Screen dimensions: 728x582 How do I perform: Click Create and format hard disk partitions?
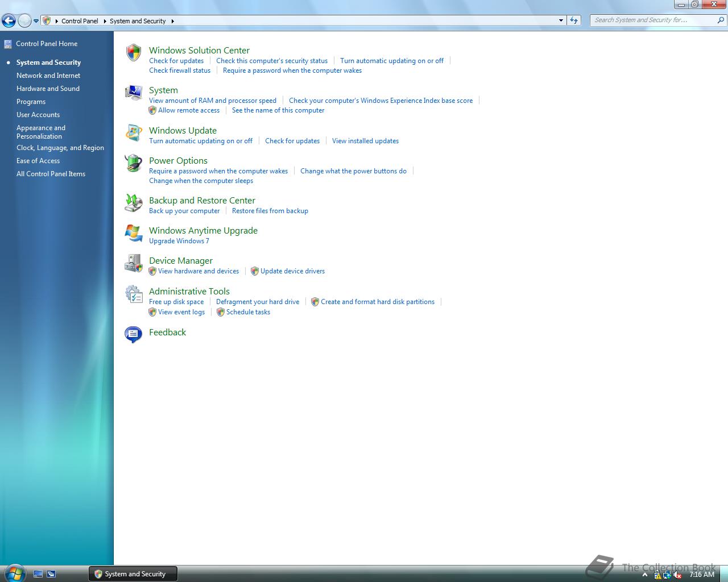tap(378, 302)
